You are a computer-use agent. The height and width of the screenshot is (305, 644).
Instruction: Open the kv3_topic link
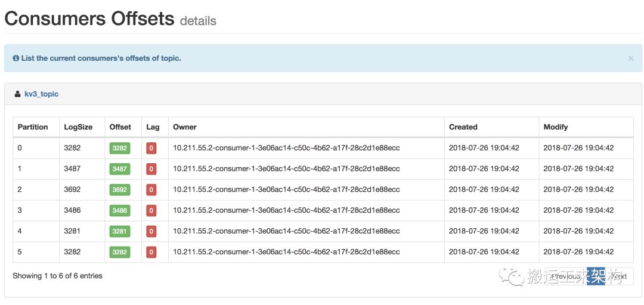pos(41,94)
